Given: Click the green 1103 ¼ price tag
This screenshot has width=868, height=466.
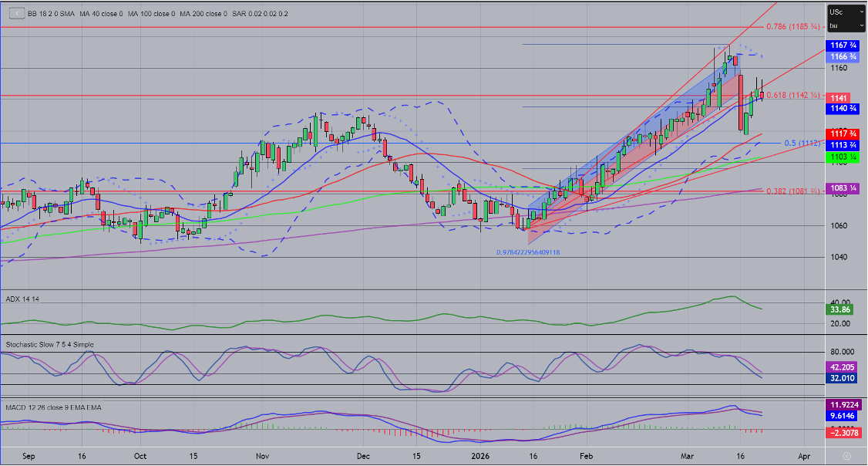Looking at the screenshot, I should pyautogui.click(x=840, y=157).
